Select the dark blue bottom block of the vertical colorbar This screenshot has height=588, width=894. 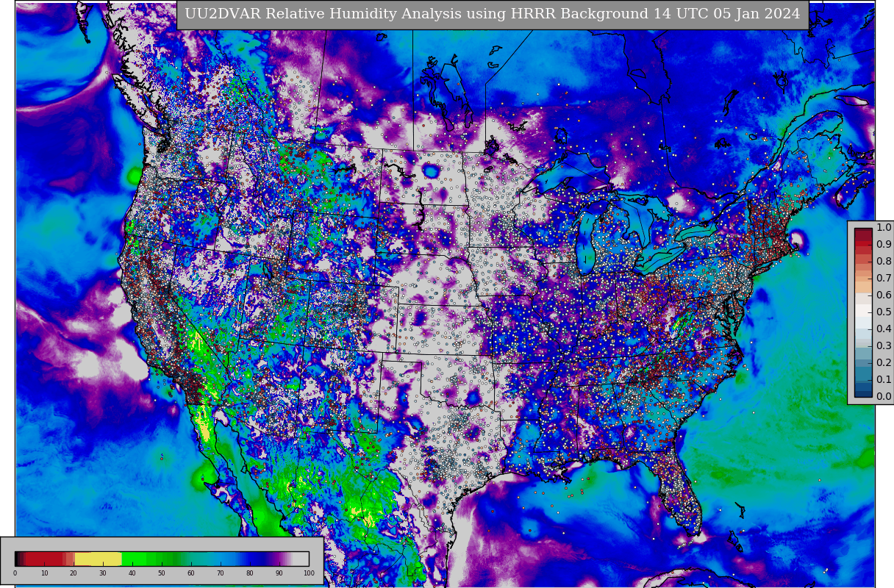coord(863,392)
